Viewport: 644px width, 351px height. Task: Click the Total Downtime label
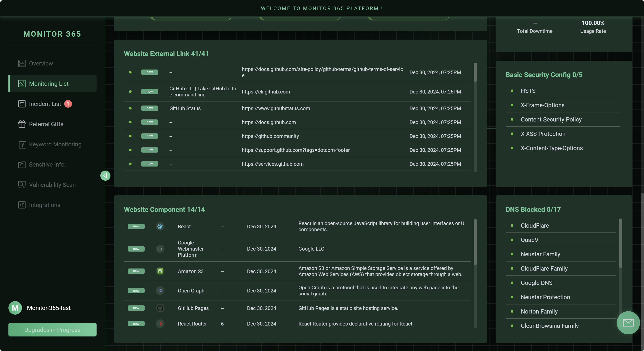(535, 31)
